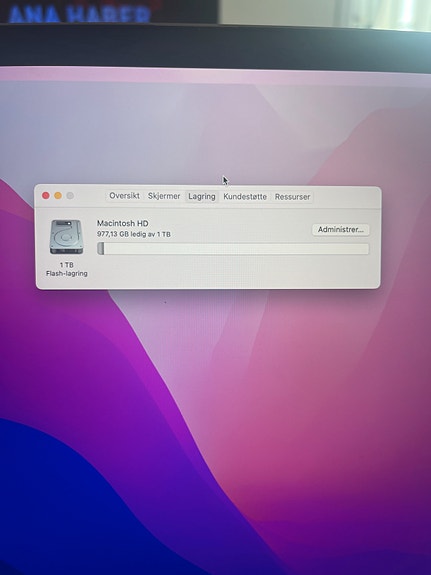Go to the Kundestøtte tab
This screenshot has width=431, height=575.
click(245, 197)
